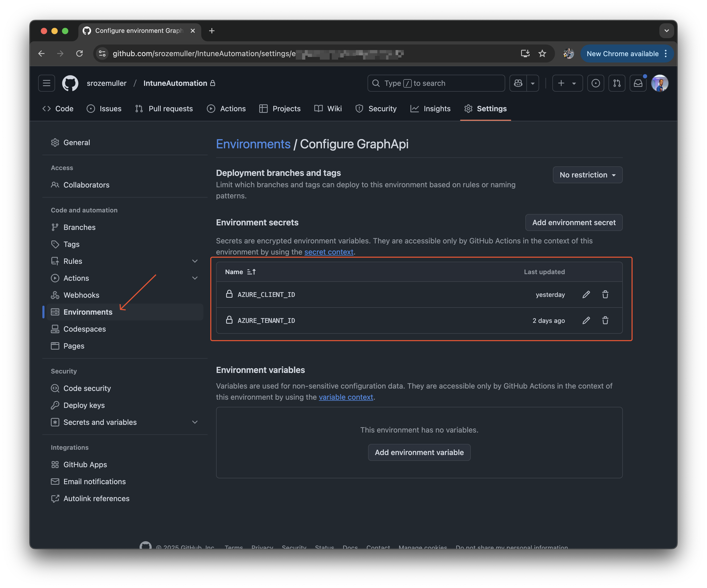Open the No restriction dropdown
The width and height of the screenshot is (707, 588).
(588, 175)
